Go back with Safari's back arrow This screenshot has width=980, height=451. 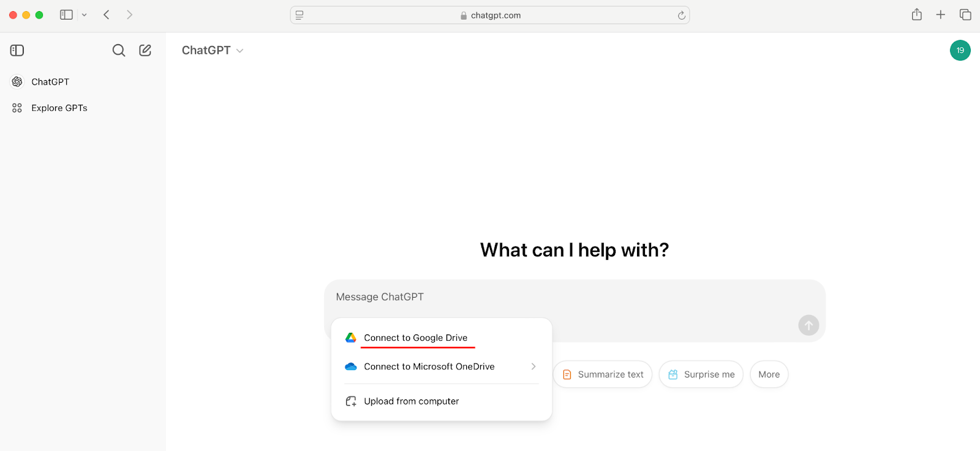(107, 15)
